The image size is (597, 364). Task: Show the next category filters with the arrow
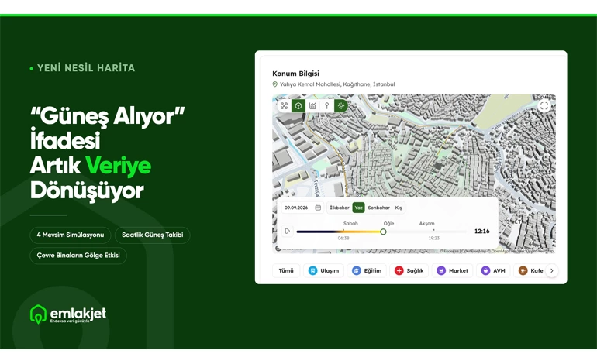552,271
